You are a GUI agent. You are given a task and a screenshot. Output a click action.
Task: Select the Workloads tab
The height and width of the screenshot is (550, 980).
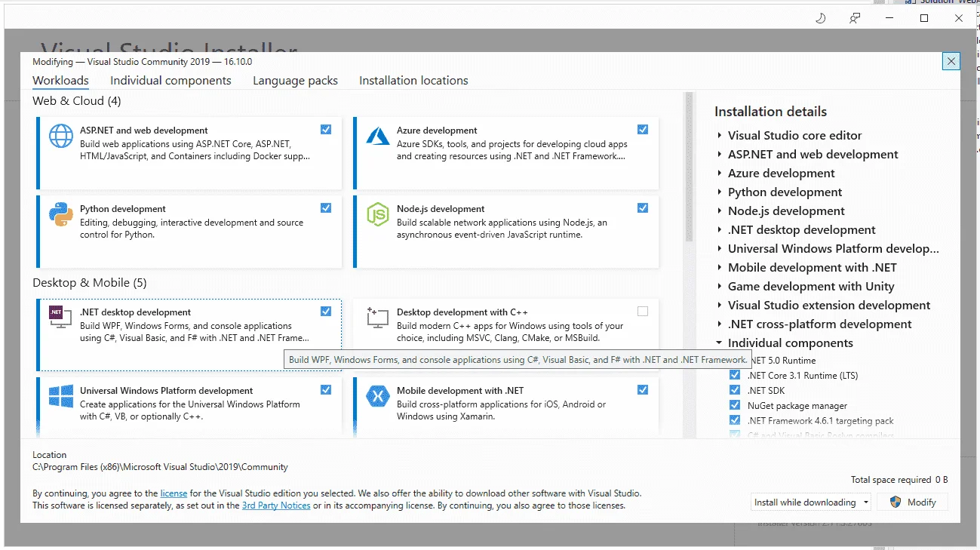coord(60,81)
